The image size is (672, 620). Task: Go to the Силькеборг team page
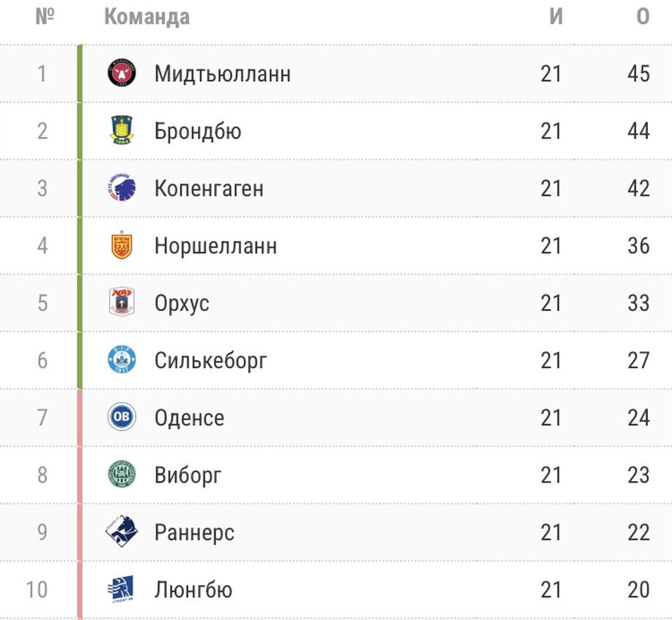(210, 360)
